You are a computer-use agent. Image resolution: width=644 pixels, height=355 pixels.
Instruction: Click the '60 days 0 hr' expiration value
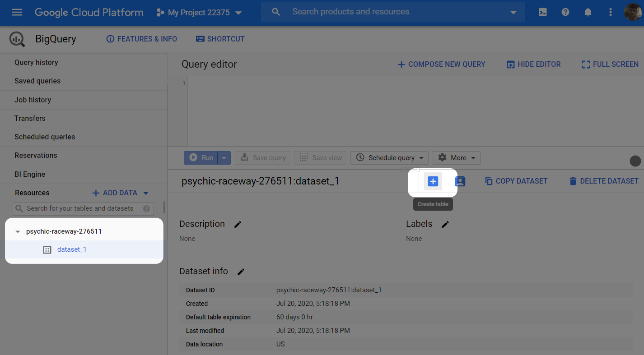[294, 317]
